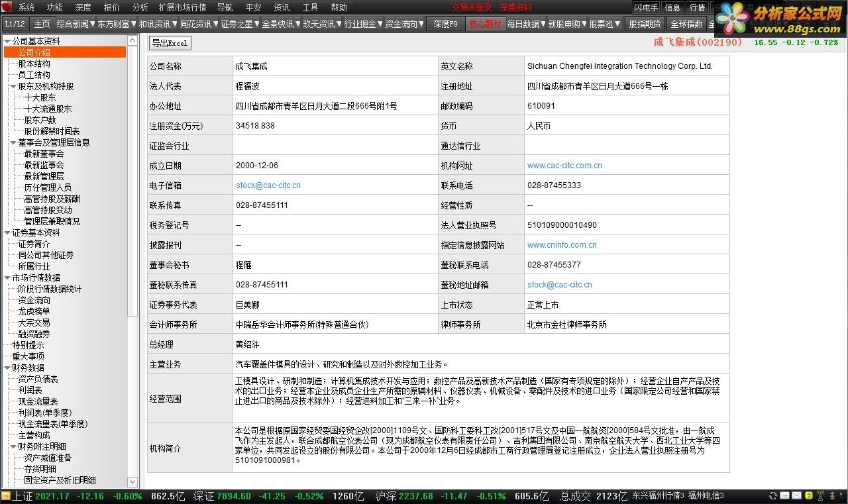The width and height of the screenshot is (848, 504).
Task: Collapse the 市场行情数据 tree node
Action: coord(7,277)
